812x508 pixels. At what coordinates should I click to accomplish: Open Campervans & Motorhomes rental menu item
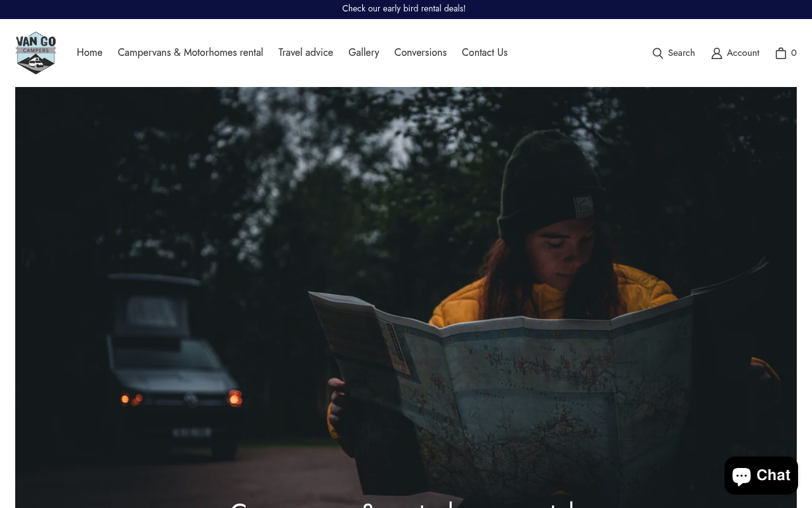pos(190,53)
